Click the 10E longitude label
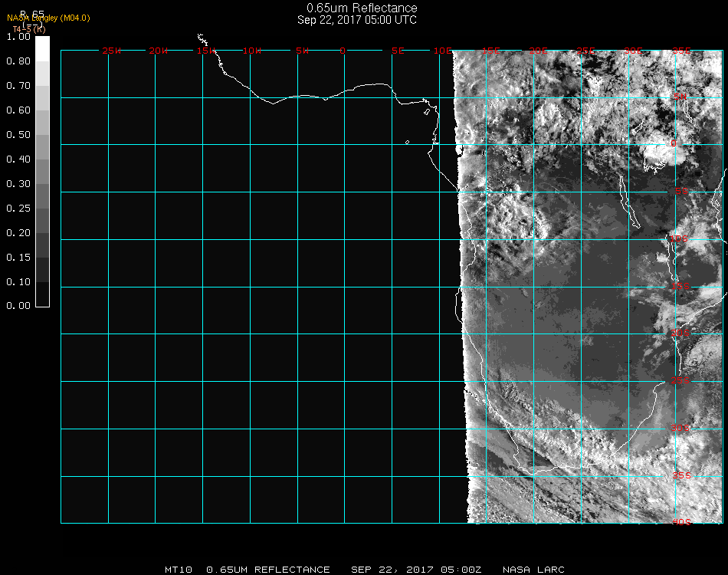The image size is (728, 575). pos(443,51)
